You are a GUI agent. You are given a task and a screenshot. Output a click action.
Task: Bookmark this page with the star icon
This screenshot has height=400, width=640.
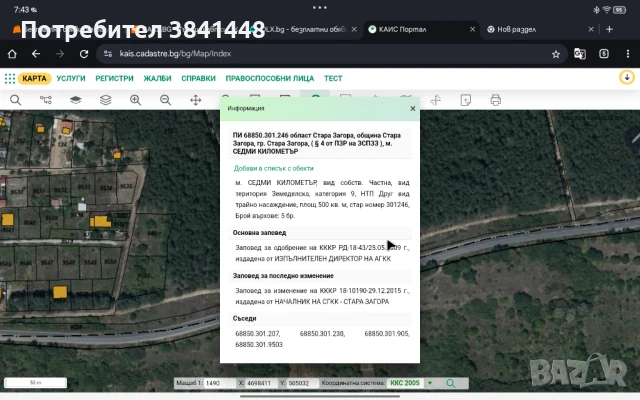[556, 53]
